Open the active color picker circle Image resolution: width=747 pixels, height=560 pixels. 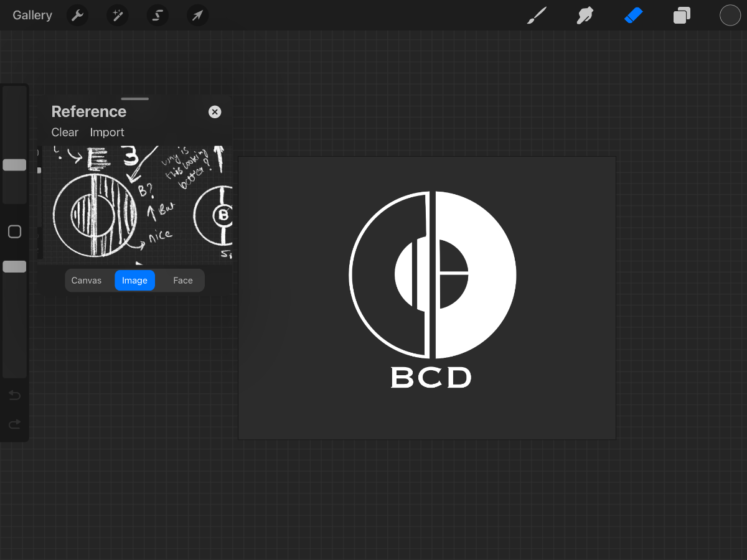tap(730, 16)
